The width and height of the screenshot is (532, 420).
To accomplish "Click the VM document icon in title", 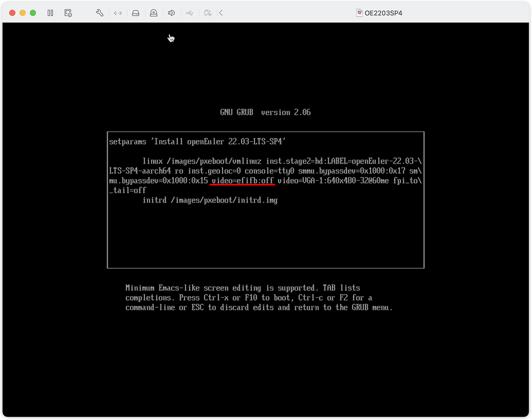I will [360, 13].
